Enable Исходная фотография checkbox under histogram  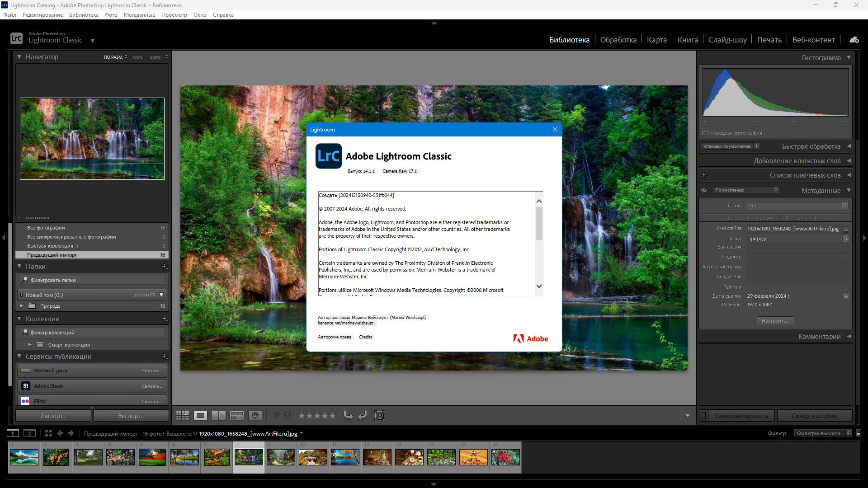705,133
